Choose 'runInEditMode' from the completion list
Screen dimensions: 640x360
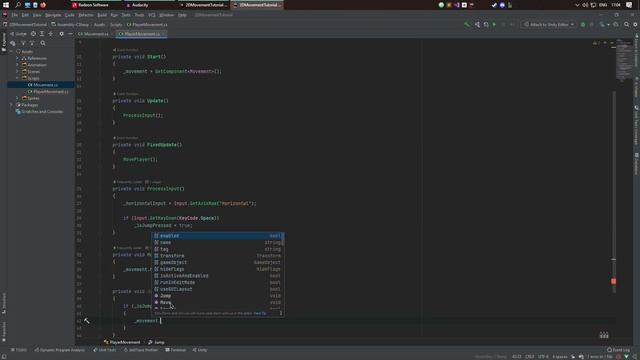pos(218,282)
